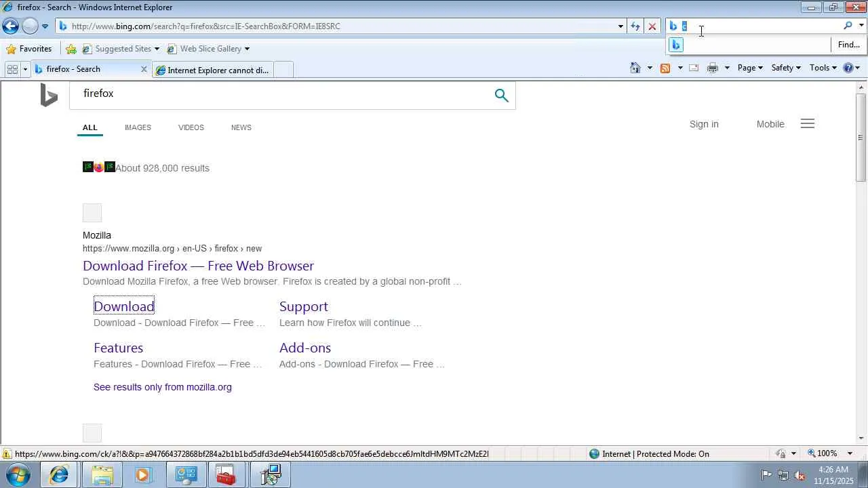Go back with the browser Back button
This screenshot has height=488, width=868.
10,26
